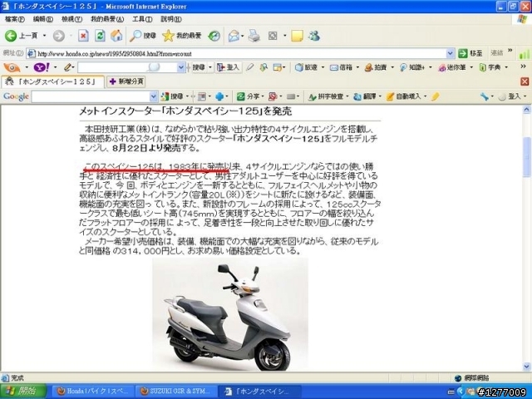532x399 pixels.
Task: Open the Mail button dropdown arrow
Action: click(x=242, y=36)
